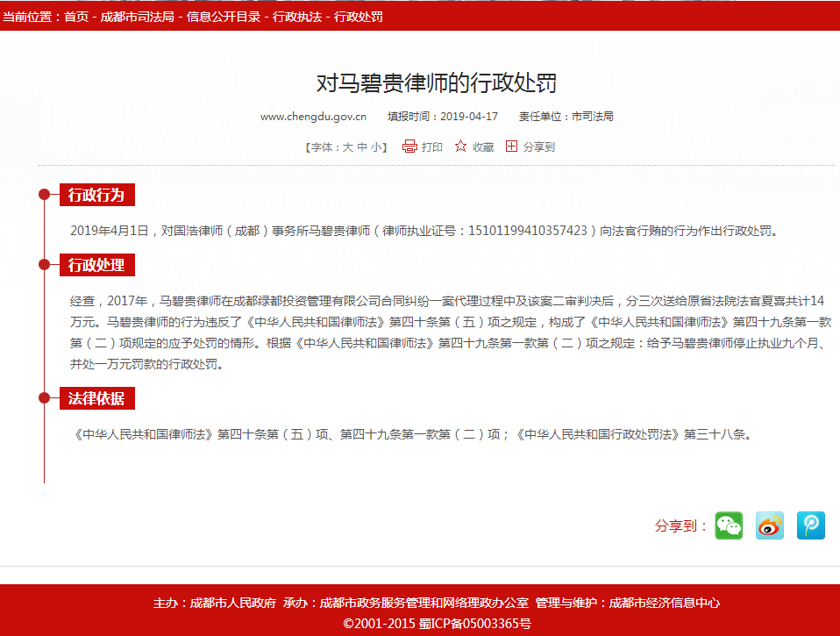Click 行政处罚 in the breadcrumb
This screenshot has width=840, height=636.
point(359,17)
